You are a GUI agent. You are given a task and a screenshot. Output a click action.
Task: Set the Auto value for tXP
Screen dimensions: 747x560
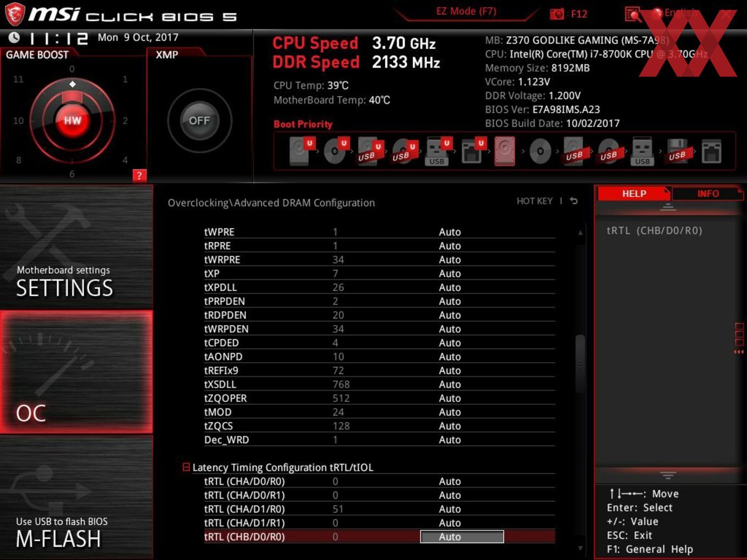[x=450, y=273]
